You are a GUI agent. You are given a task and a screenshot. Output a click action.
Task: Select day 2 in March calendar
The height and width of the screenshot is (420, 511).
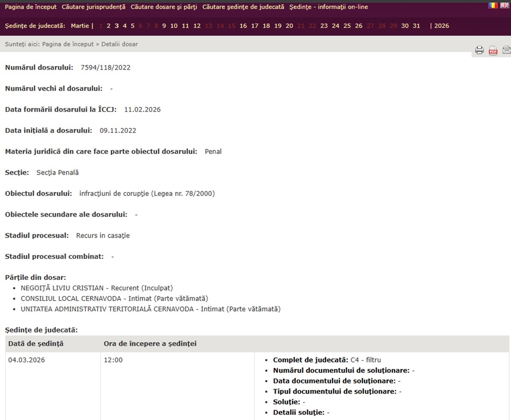(109, 26)
